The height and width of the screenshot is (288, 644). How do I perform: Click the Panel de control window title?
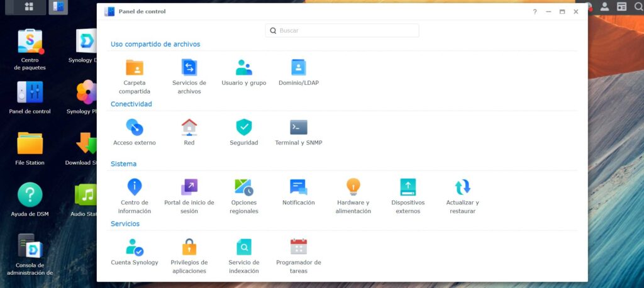click(x=142, y=11)
